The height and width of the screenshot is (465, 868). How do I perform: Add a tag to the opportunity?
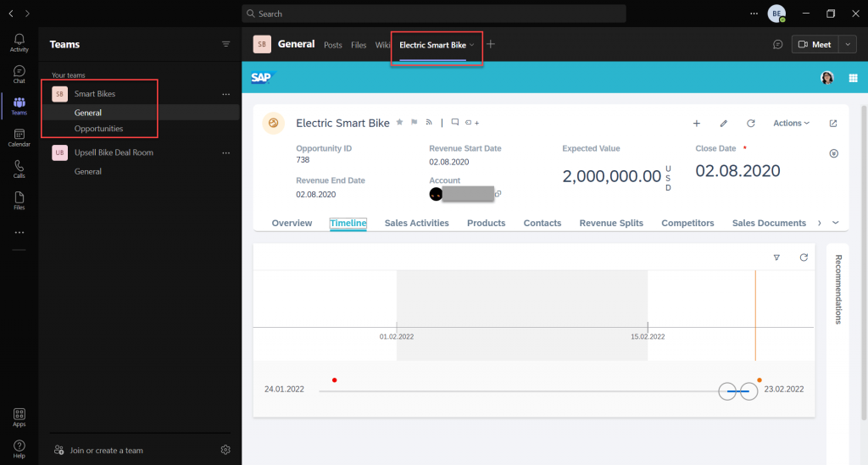pos(471,123)
